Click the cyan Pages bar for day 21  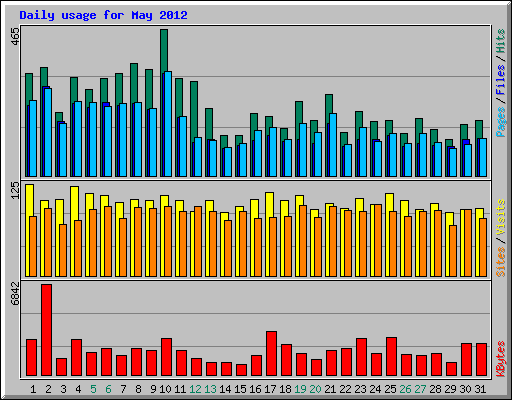tap(333, 145)
